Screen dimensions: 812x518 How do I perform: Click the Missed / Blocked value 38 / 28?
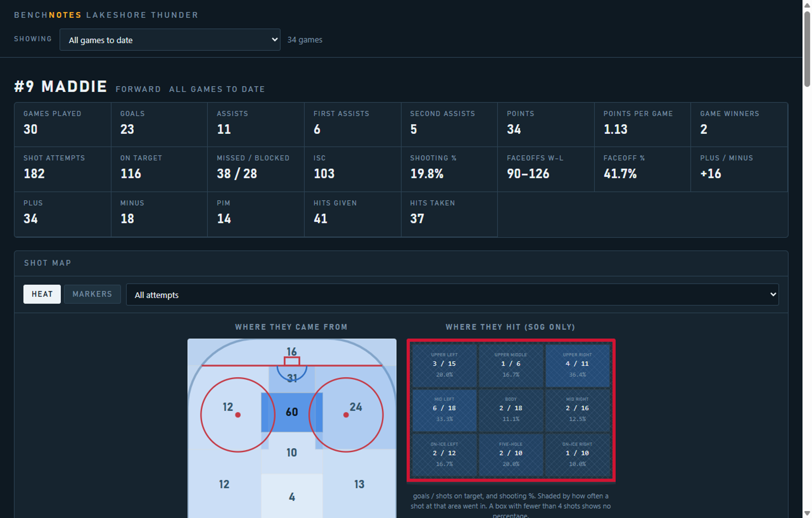click(237, 174)
